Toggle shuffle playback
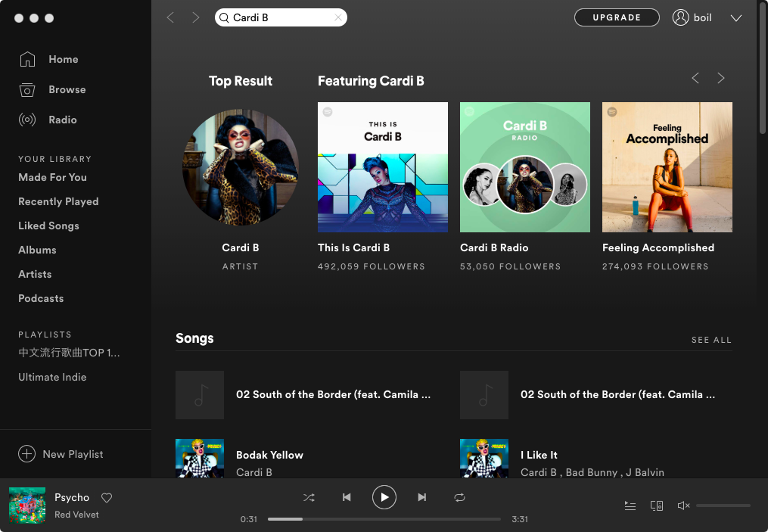Screen dimensions: 768x532 pyautogui.click(x=309, y=498)
